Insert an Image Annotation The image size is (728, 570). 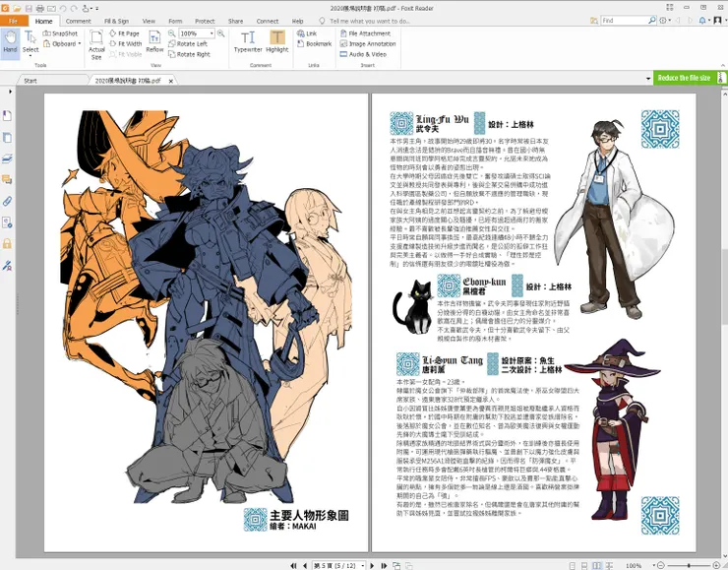(x=368, y=43)
